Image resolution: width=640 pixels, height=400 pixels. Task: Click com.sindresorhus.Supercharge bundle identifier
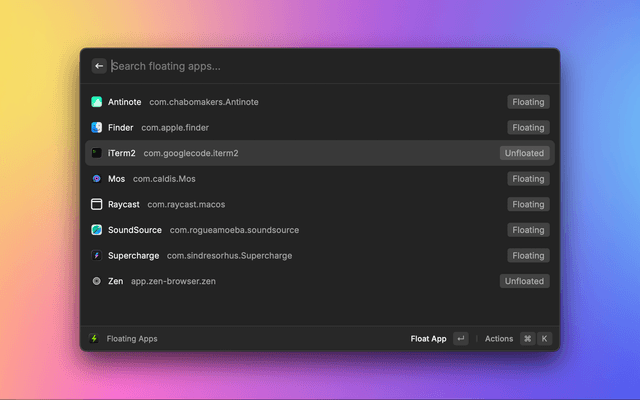pyautogui.click(x=229, y=256)
